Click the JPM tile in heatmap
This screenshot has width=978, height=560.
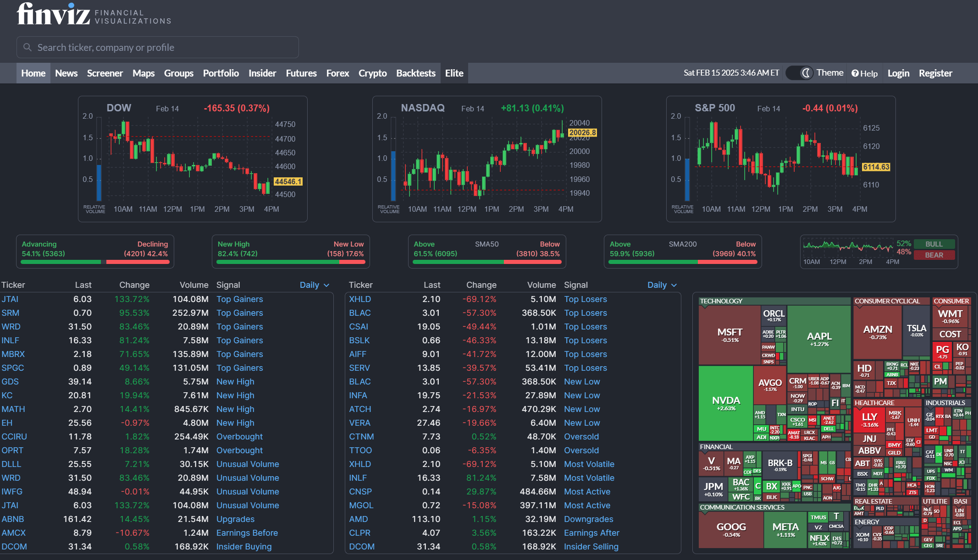tap(713, 489)
